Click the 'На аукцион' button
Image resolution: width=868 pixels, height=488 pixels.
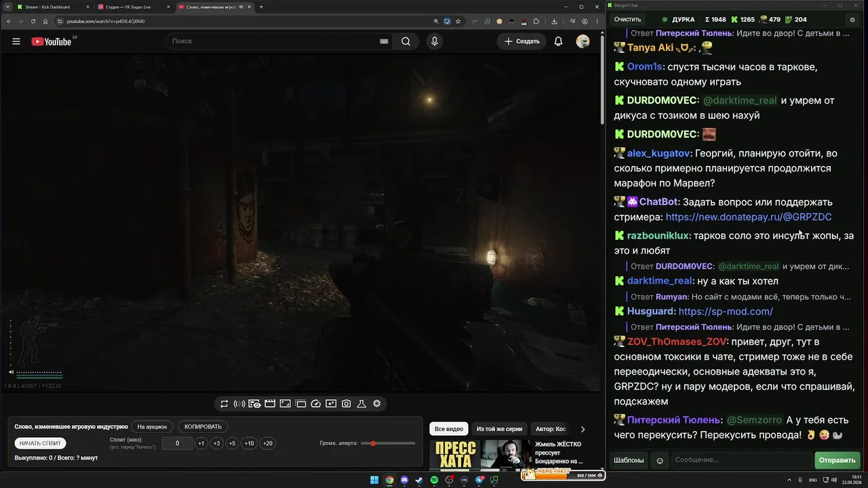[152, 427]
